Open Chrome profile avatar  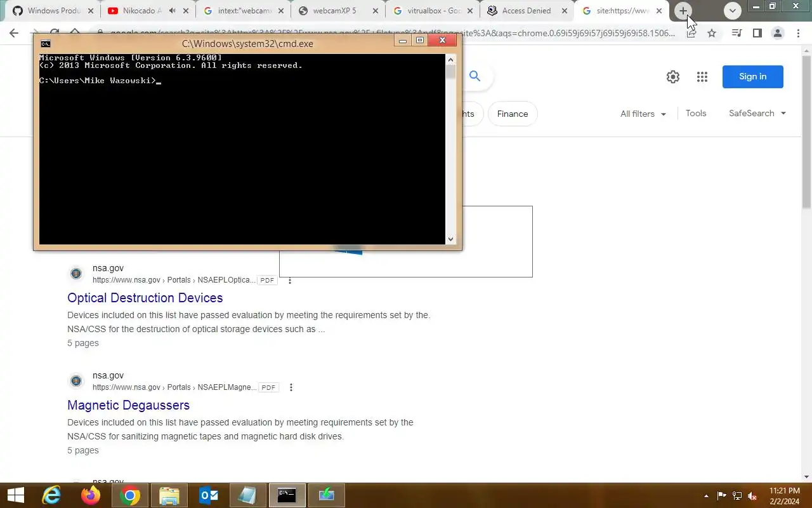pos(778,33)
